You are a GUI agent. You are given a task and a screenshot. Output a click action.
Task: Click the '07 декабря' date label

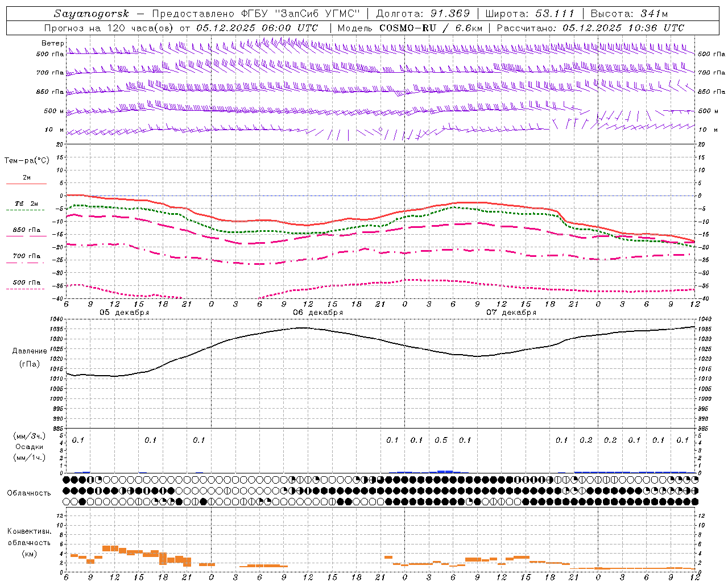tap(511, 313)
